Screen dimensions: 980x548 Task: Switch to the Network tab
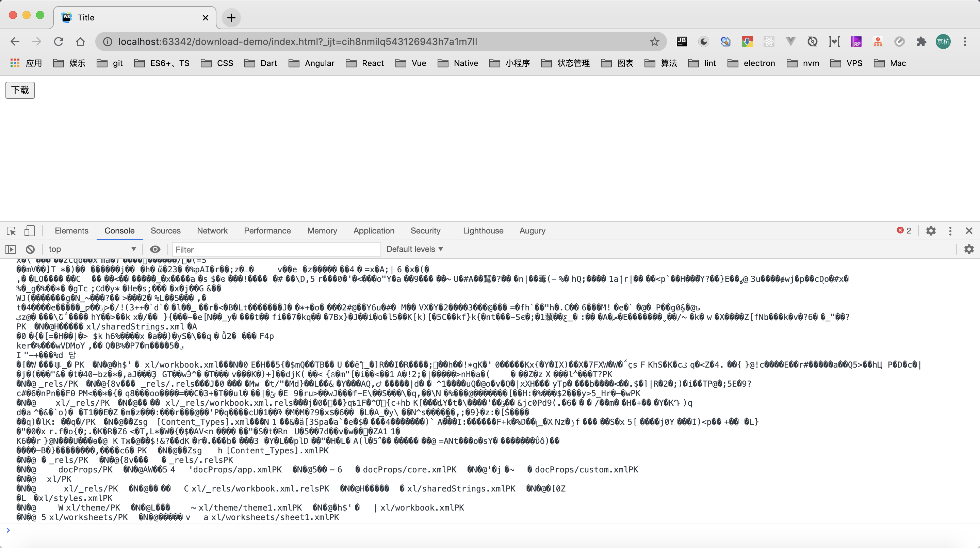212,231
